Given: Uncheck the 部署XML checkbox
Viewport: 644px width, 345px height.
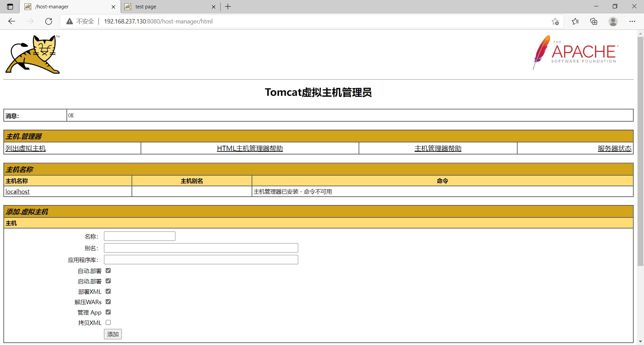Looking at the screenshot, I should pyautogui.click(x=108, y=291).
